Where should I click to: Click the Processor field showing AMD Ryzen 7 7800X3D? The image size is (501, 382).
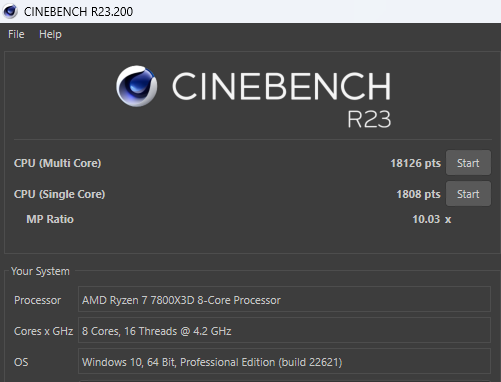pos(284,300)
